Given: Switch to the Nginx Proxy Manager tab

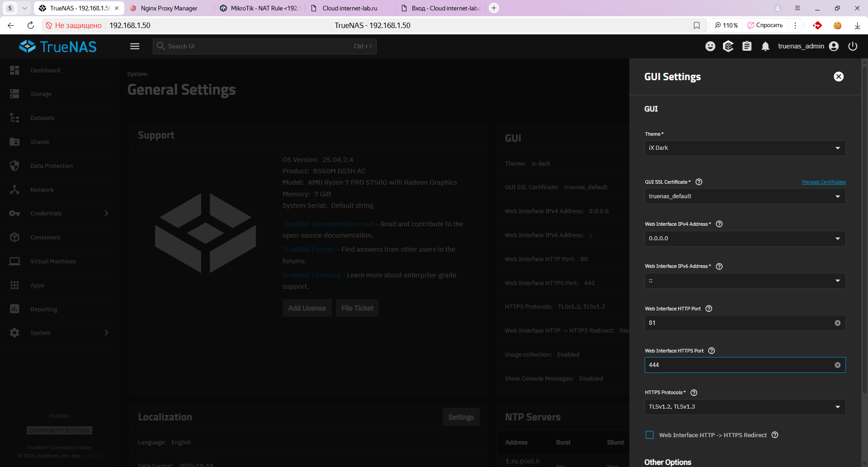Looking at the screenshot, I should 169,8.
